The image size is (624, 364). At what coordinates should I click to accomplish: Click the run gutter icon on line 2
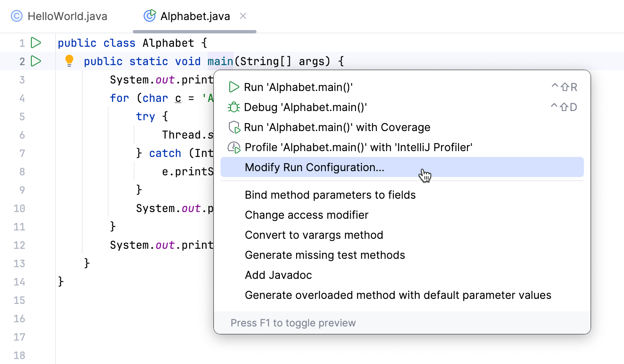[36, 61]
